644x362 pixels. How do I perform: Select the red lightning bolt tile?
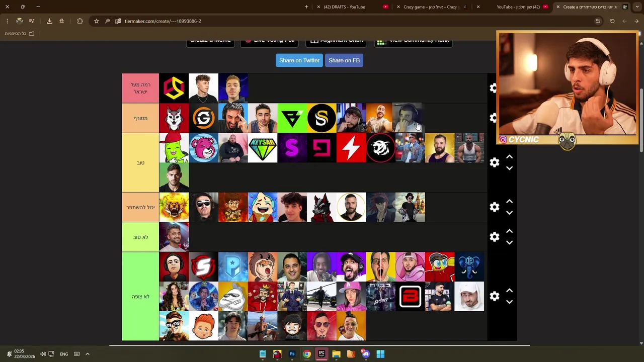351,148
